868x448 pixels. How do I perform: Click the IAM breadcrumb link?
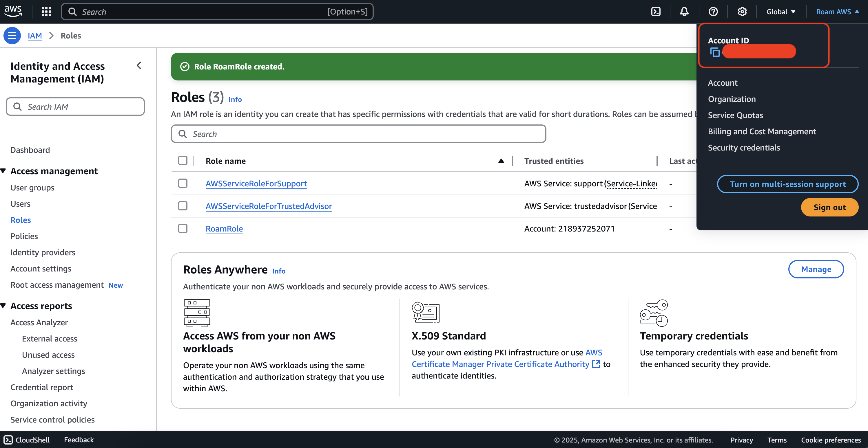pyautogui.click(x=35, y=36)
